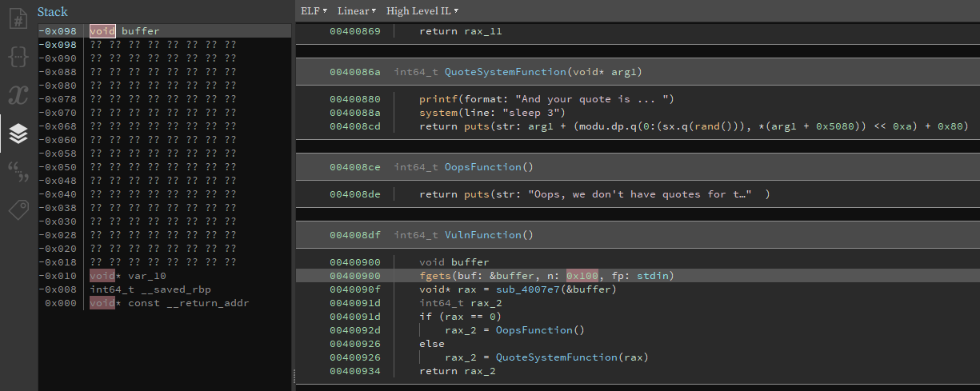Click the 0x100 constant in fgets call
Screen dimensions: 980x391
tap(582, 276)
